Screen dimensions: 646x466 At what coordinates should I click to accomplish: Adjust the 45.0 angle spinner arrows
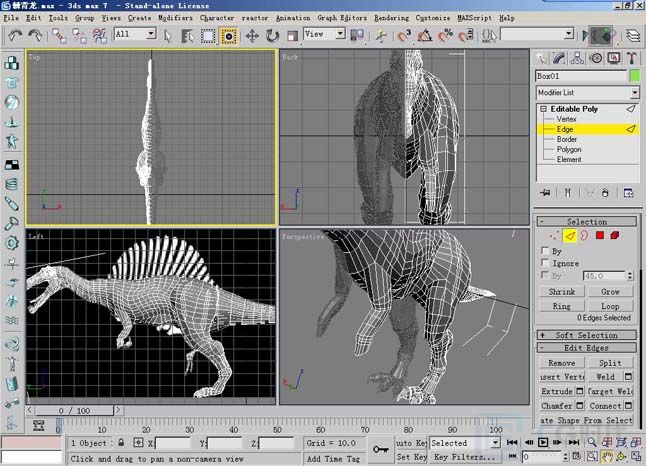630,275
